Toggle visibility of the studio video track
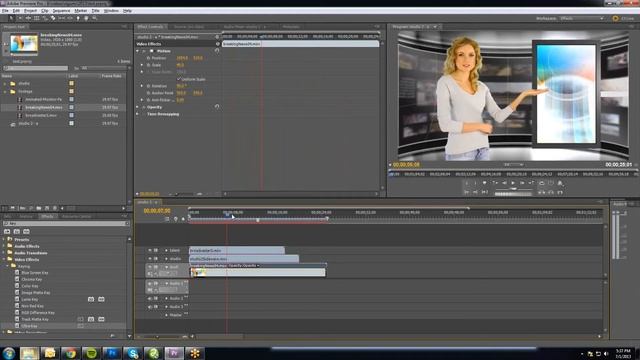 click(x=150, y=259)
